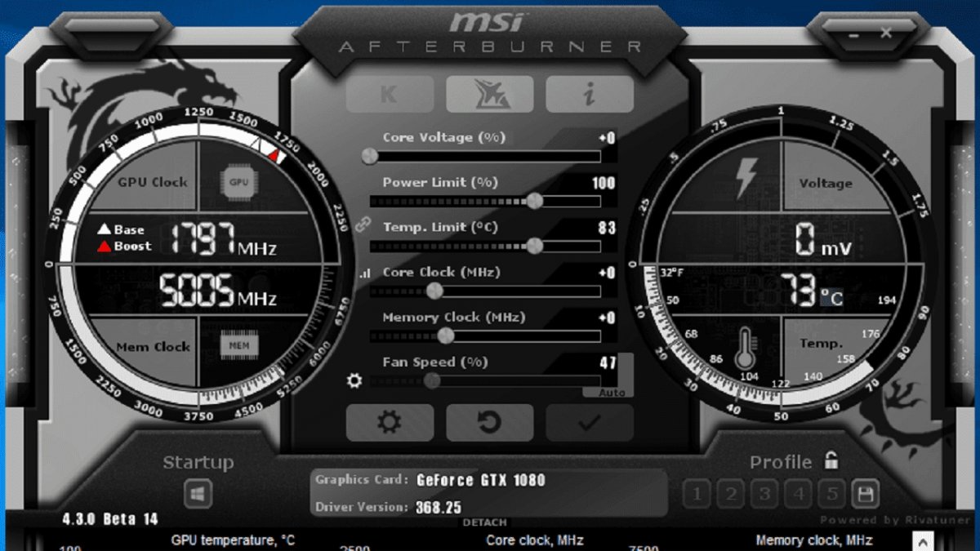Click the Core Clock priority bars icon
This screenshot has width=980, height=551.
[x=364, y=273]
